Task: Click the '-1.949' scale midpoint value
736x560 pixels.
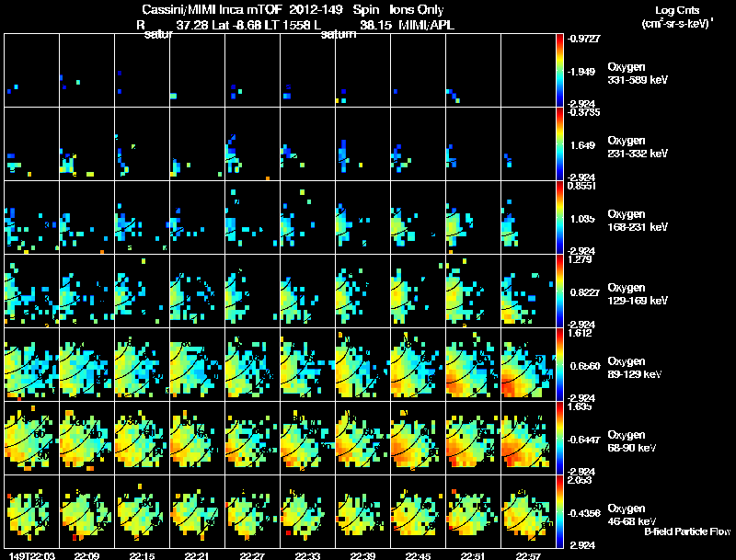Action: (581, 72)
